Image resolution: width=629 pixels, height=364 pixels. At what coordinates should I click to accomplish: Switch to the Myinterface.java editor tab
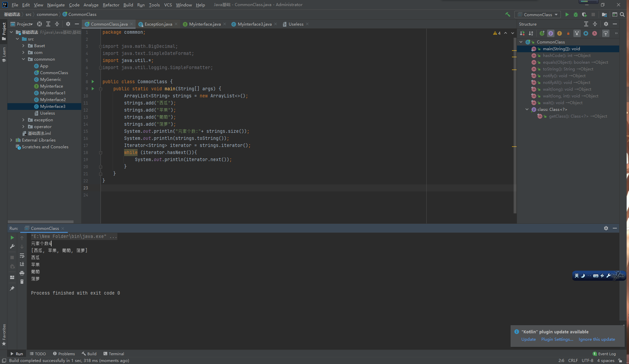point(204,24)
